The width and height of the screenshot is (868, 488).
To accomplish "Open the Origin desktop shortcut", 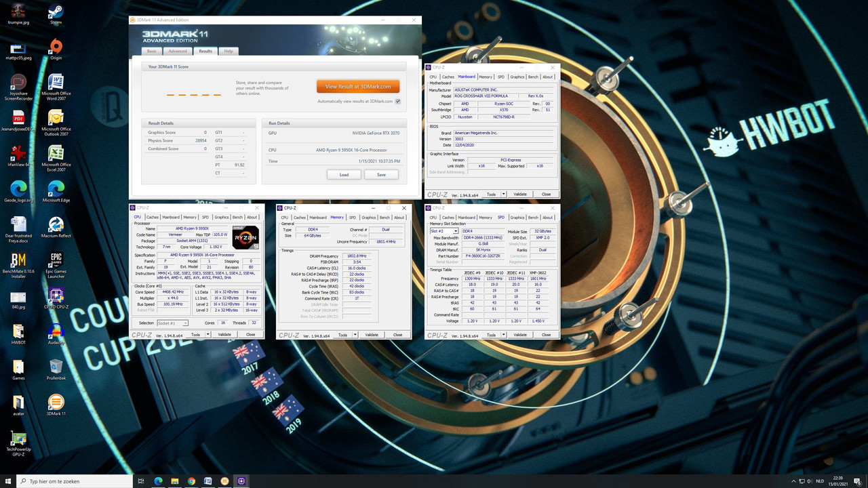I will tap(56, 50).
